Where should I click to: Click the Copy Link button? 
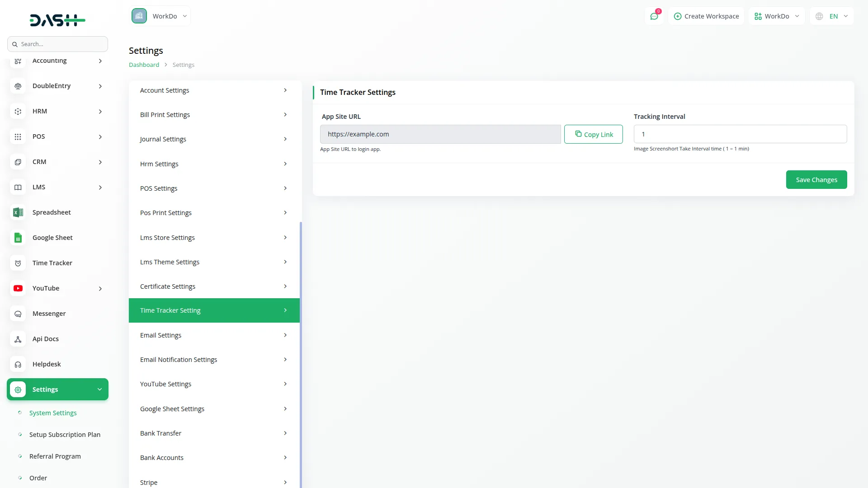593,134
